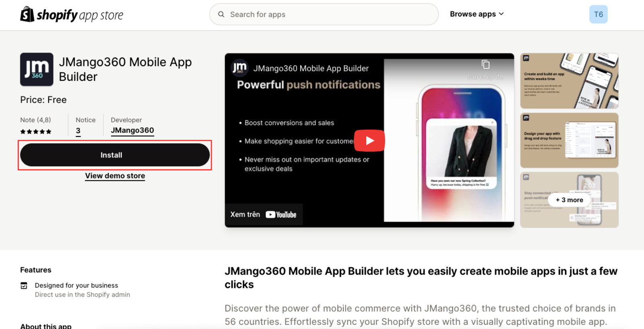This screenshot has width=644, height=329.
Task: Open the View demo store link
Action: 115,176
